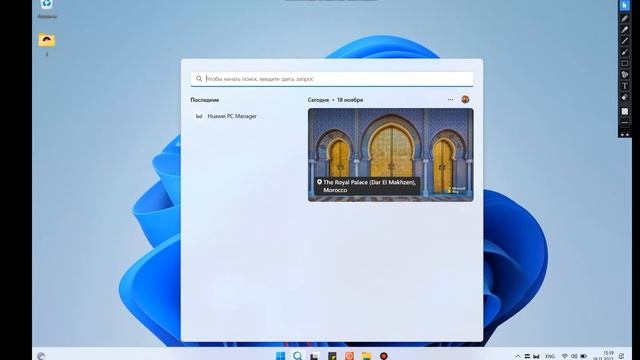Select the eraser tool
This screenshot has width=640, height=360.
(x=624, y=98)
